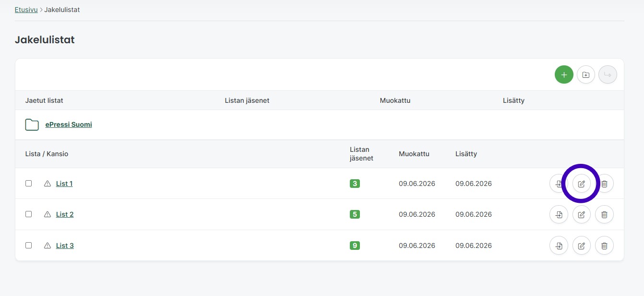Open the List 2 link

65,214
